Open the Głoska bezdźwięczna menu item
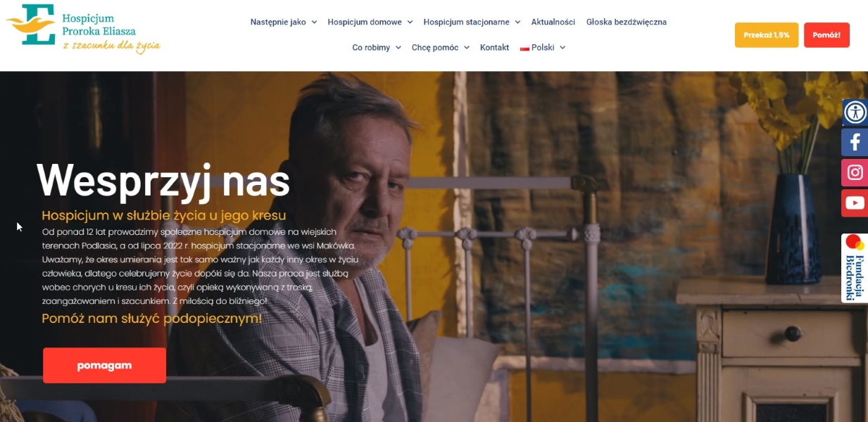This screenshot has height=422, width=868. coord(627,22)
